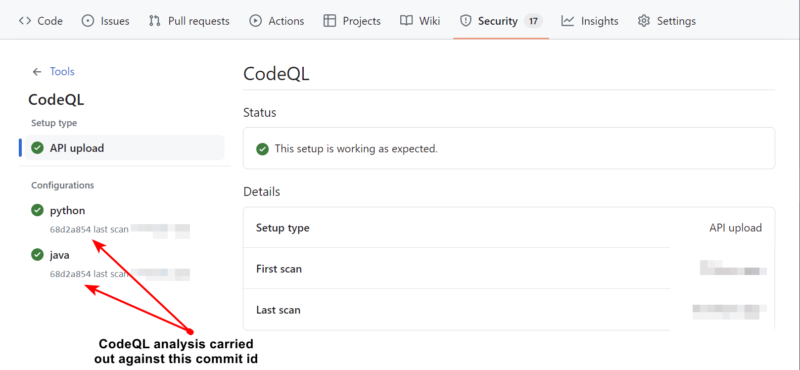Image resolution: width=800 pixels, height=370 pixels.
Task: Click green check icon beside python
Action: coord(37,210)
